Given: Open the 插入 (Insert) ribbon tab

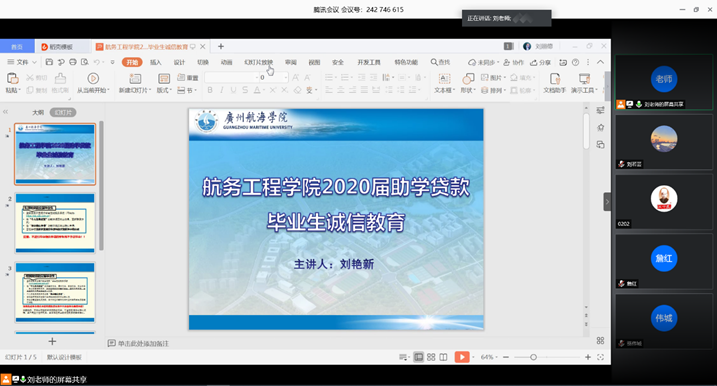Looking at the screenshot, I should pyautogui.click(x=155, y=62).
